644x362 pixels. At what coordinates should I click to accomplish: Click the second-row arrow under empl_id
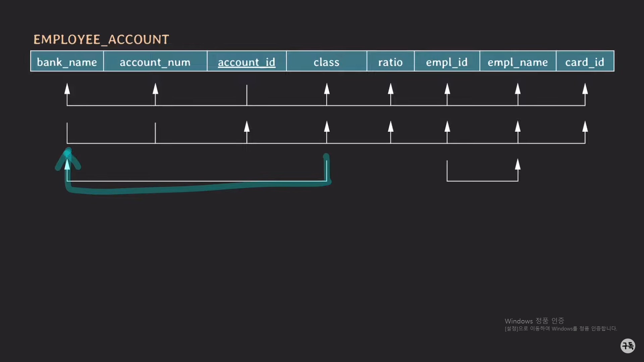447,127
